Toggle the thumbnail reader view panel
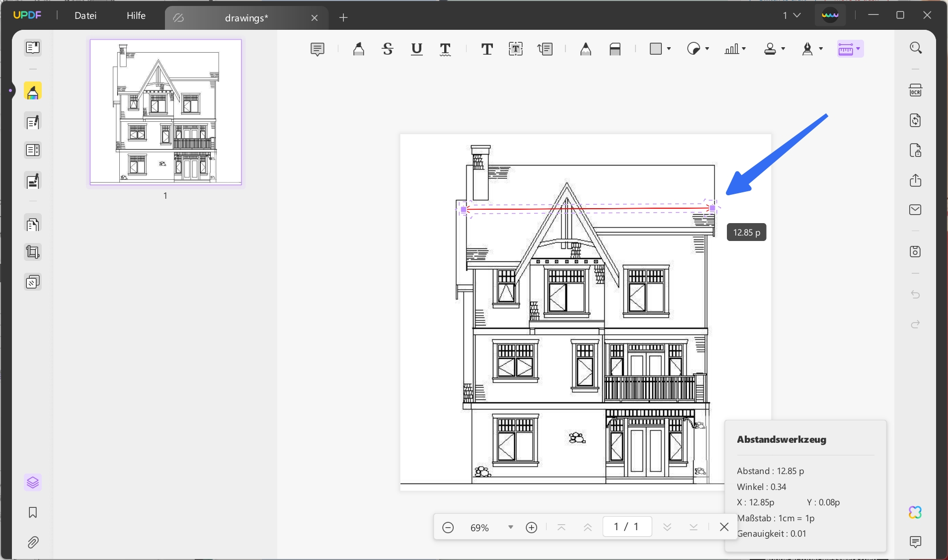This screenshot has width=948, height=560. click(x=33, y=48)
